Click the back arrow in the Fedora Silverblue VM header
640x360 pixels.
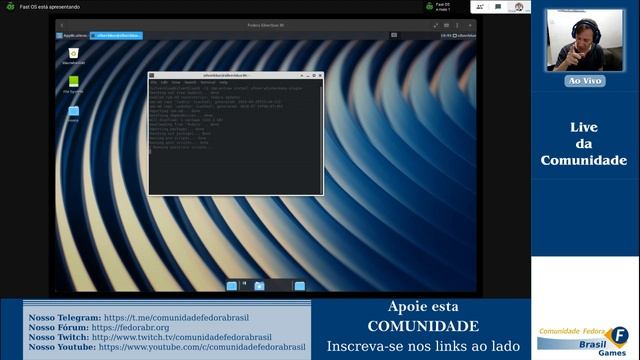coord(62,25)
